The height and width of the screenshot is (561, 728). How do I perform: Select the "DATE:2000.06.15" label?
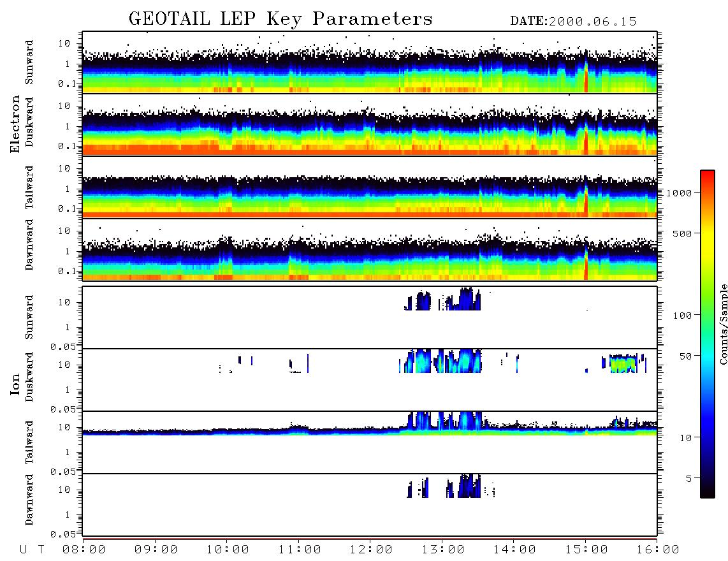pos(573,22)
